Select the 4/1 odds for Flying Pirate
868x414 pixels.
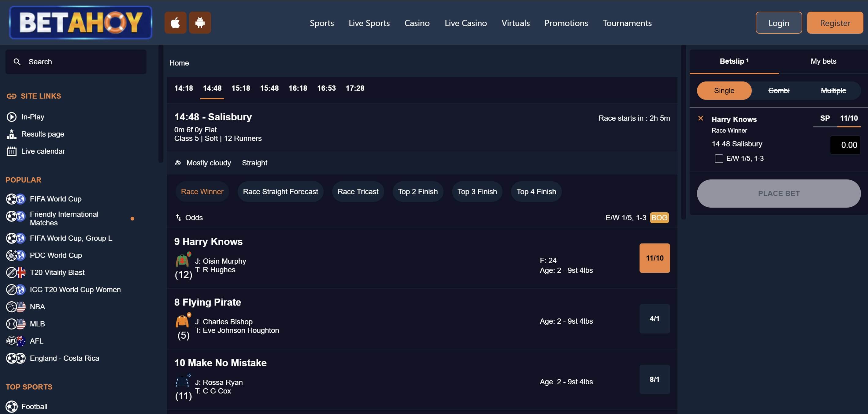655,319
